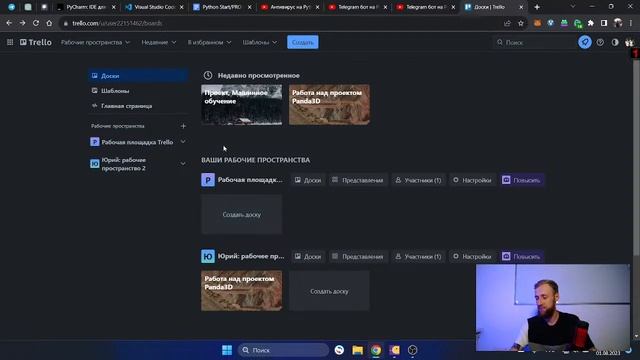Open Представления for Юрий workspace
The width and height of the screenshot is (640, 360).
(358, 256)
